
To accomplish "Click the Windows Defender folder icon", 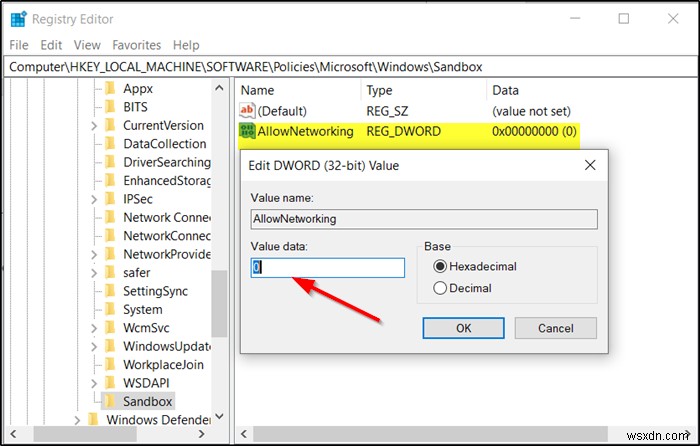I will point(93,420).
